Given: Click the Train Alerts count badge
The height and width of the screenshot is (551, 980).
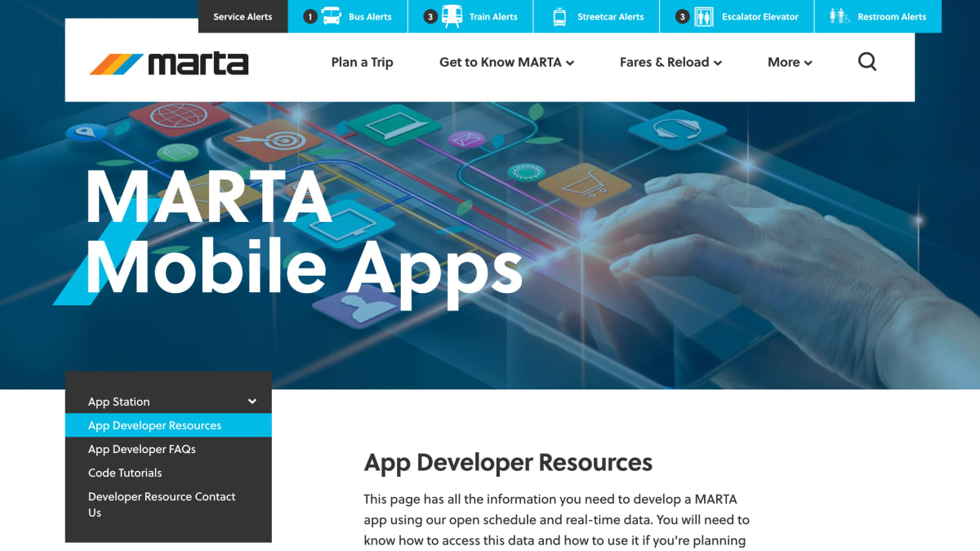Looking at the screenshot, I should pyautogui.click(x=430, y=16).
